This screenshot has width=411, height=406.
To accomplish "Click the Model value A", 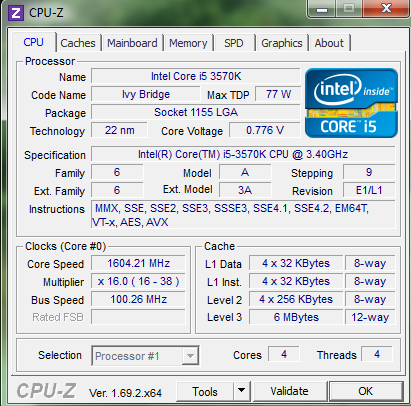I will [245, 172].
